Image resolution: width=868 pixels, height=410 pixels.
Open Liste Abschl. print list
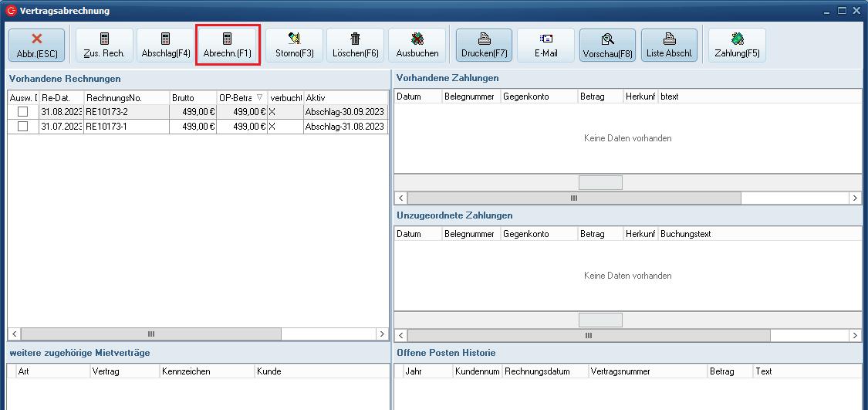coord(669,45)
